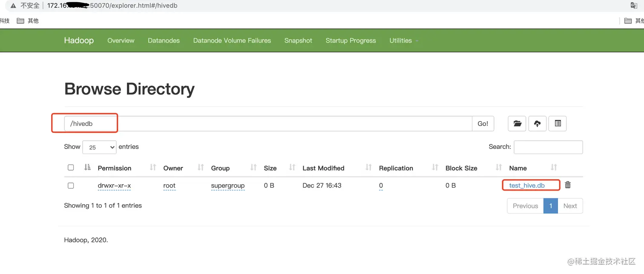Sort table by Block Size column
644x274 pixels.
click(x=461, y=168)
